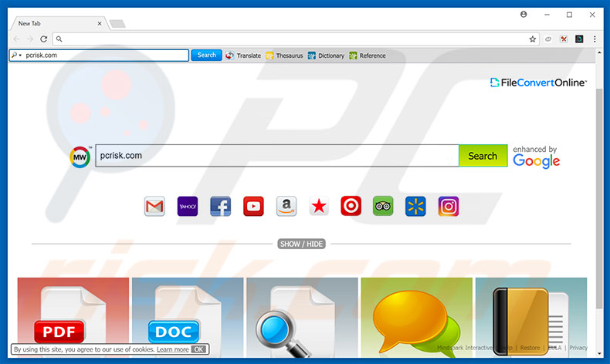Screen dimensions: 610x364
Task: Open Translate in the toolbar
Action: (243, 56)
